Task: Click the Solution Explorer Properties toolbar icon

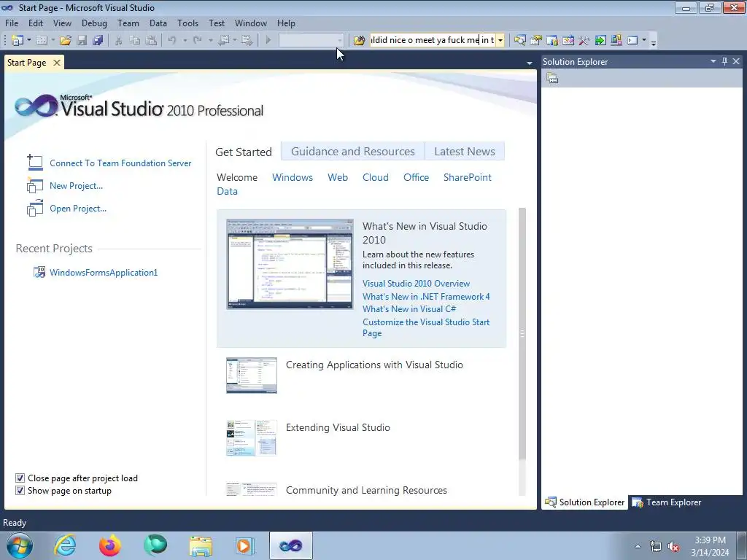Action: (x=552, y=78)
